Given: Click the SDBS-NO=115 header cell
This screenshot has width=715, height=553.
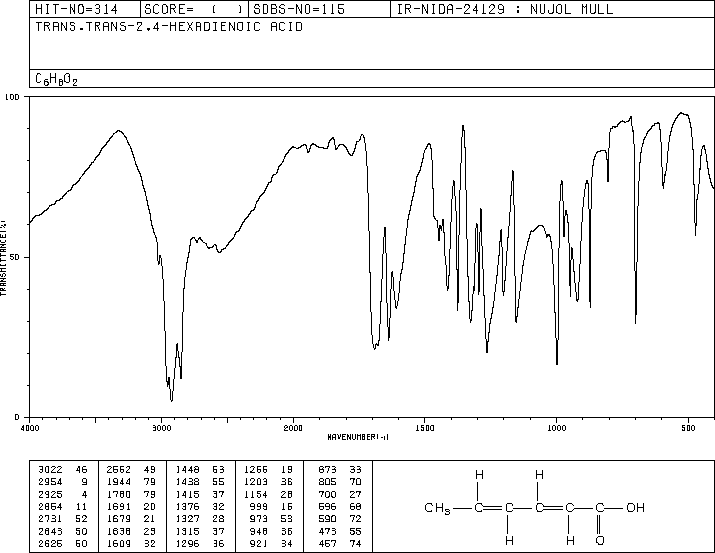Looking at the screenshot, I should point(319,9).
